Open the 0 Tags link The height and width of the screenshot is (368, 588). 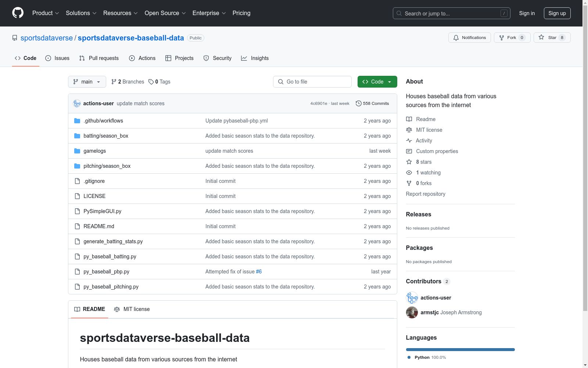pyautogui.click(x=159, y=82)
